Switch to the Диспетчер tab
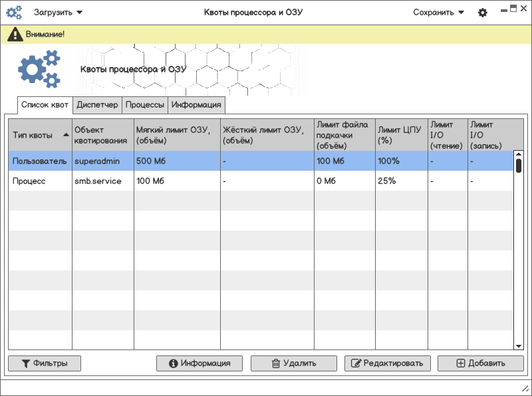Screen dimensions: 532x396 coord(97,105)
